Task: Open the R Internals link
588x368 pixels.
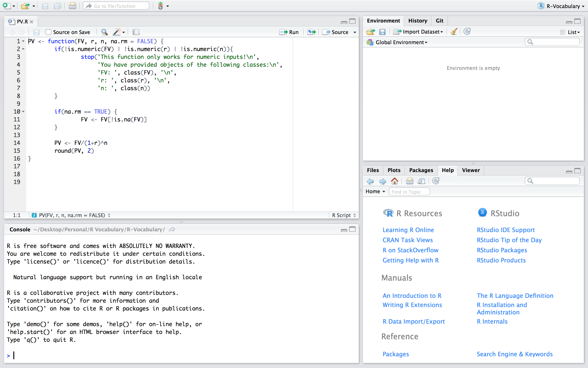Action: pyautogui.click(x=492, y=321)
